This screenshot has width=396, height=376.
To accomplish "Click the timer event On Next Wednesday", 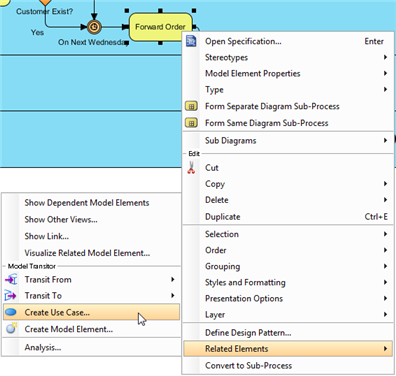I will [x=94, y=27].
